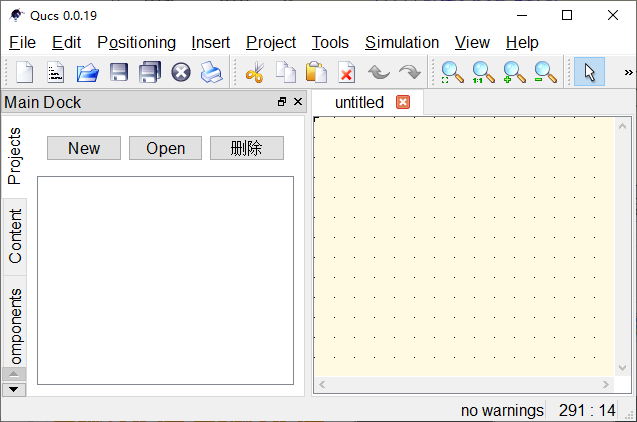The height and width of the screenshot is (422, 637).
Task: Paste from clipboard via toolbar
Action: coord(316,72)
